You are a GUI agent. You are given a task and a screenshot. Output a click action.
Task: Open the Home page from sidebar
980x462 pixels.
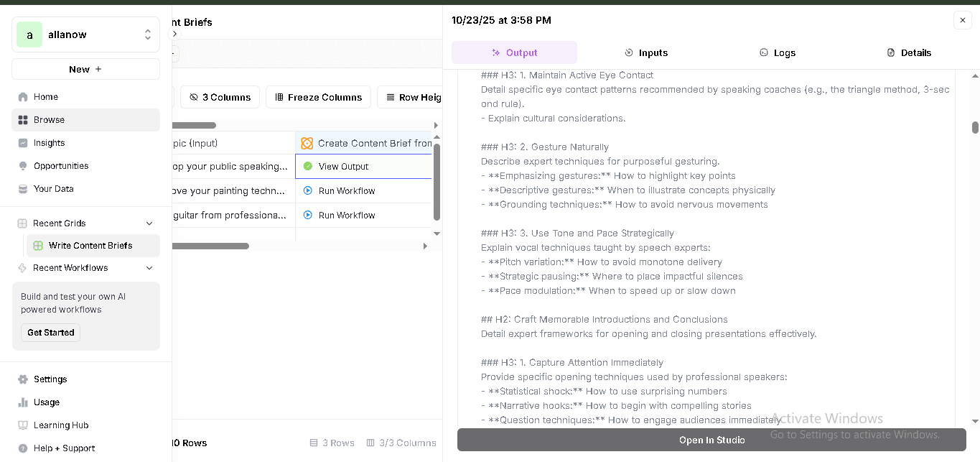click(46, 97)
